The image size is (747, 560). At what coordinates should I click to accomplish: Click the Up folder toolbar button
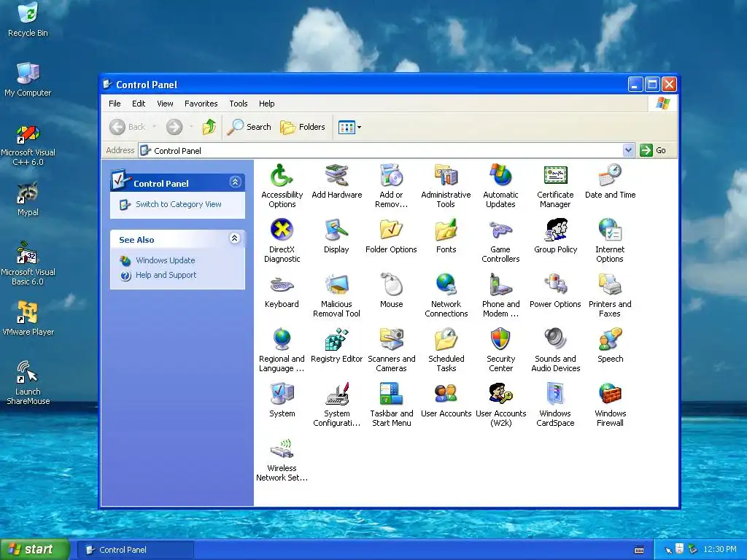[x=209, y=127]
